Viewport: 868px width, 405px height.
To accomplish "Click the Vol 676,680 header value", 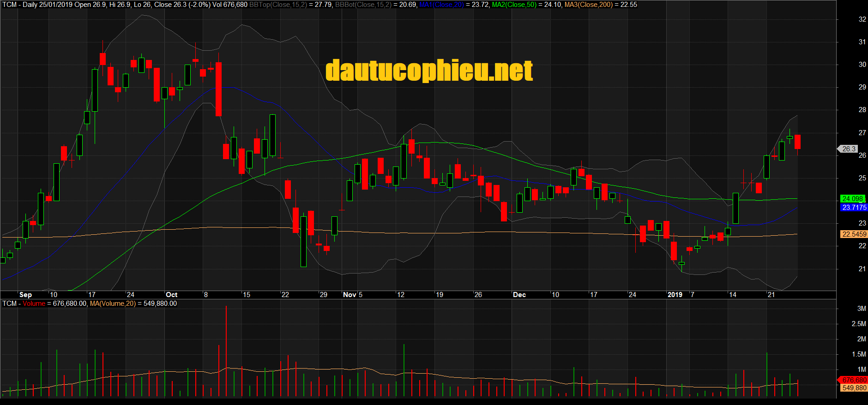I will point(230,5).
